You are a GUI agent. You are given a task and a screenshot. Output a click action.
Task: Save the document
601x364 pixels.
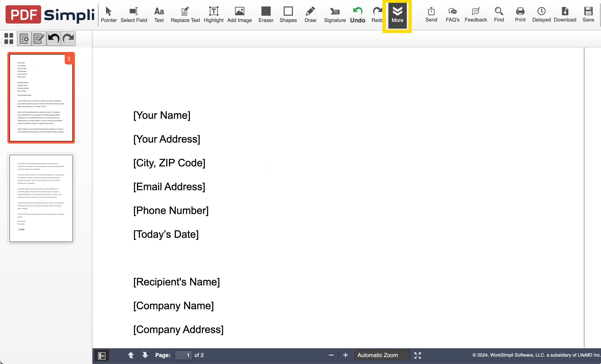click(x=588, y=15)
